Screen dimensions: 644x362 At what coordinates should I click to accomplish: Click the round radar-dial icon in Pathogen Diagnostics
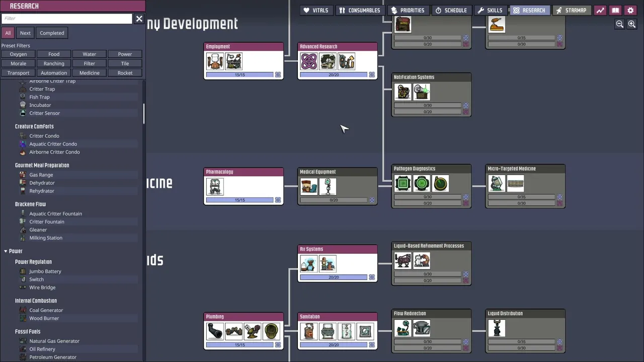[x=440, y=184]
